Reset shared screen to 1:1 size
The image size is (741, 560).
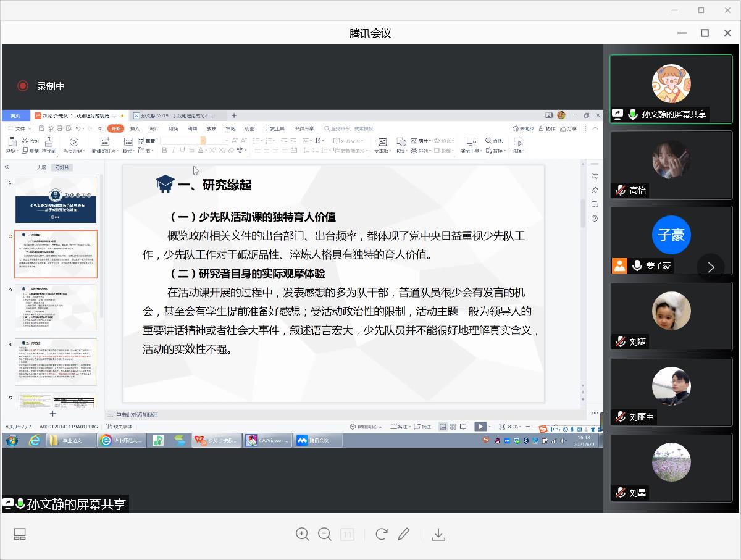coord(347,535)
